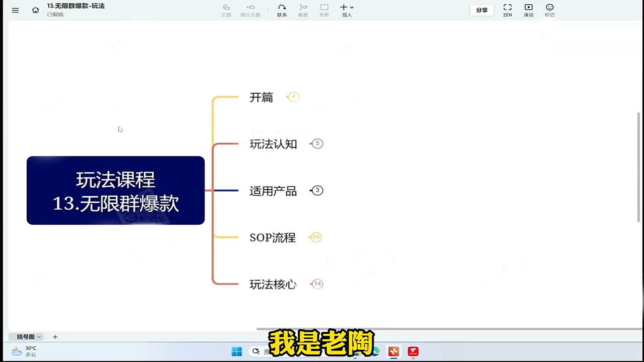Open the 标记 markers panel

pyautogui.click(x=549, y=9)
